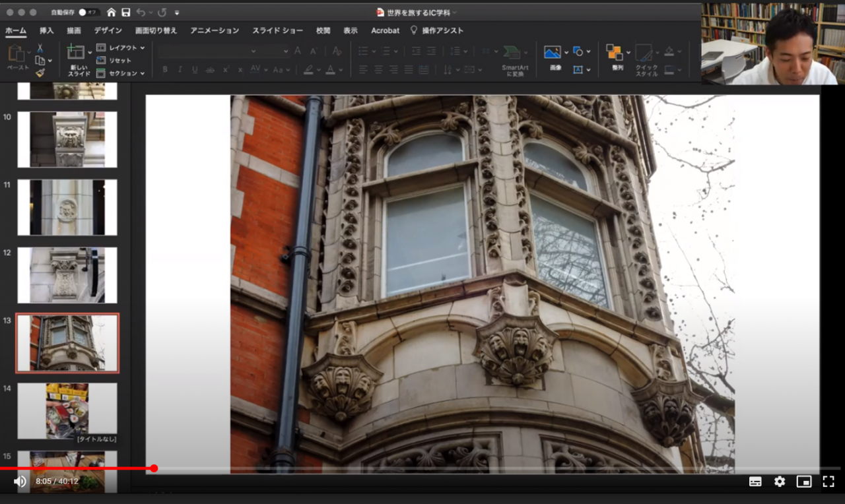Switch to the Slide Show (スライド ショー) tab
845x504 pixels.
coord(277,30)
